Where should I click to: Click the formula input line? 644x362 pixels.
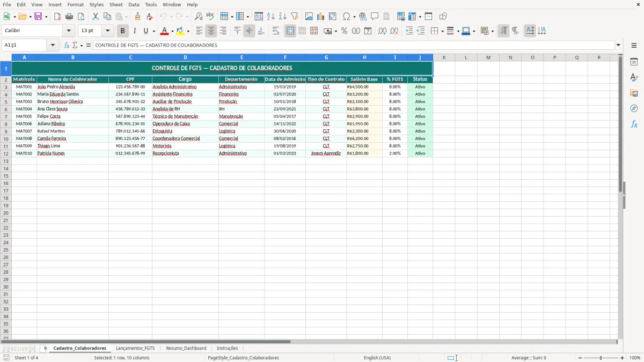click(x=354, y=46)
